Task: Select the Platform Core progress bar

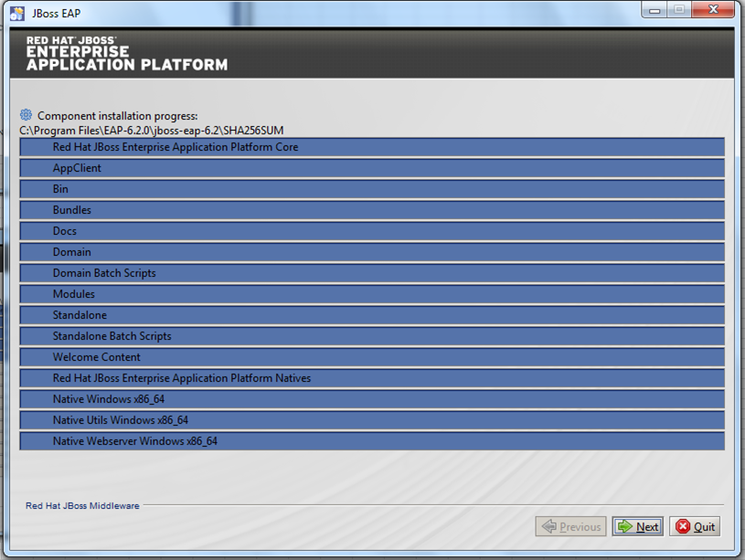Action: click(372, 147)
